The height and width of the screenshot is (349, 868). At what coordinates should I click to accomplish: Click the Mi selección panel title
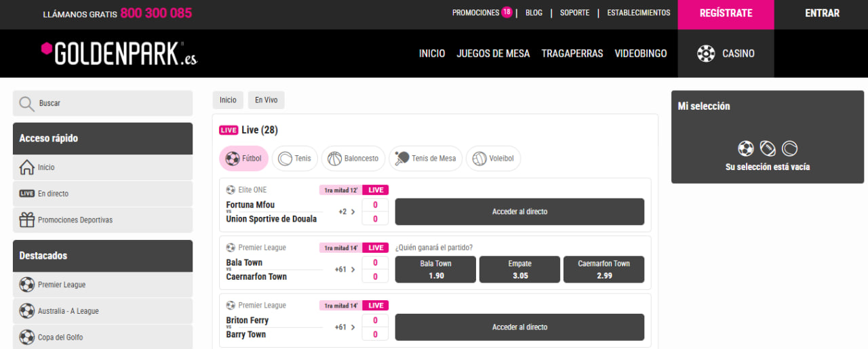[704, 106]
